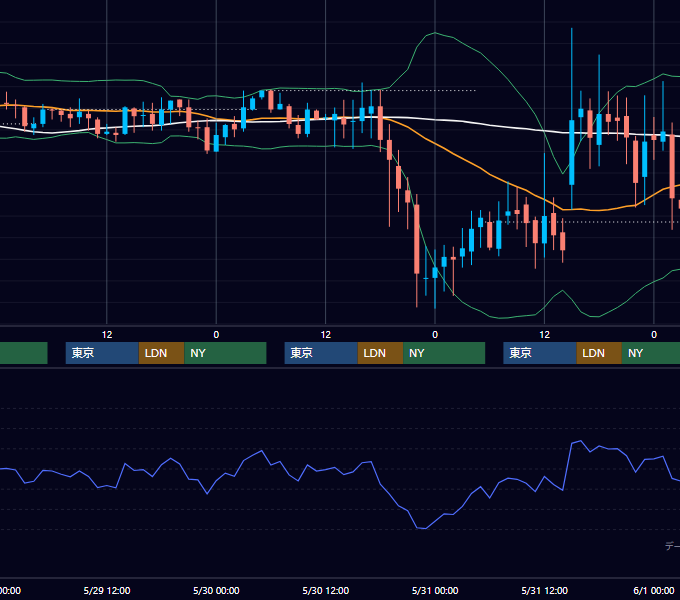Screen dimensions: 680x600
Task: Click the tallest blue candle after 5/31 12:00
Action: [x=572, y=153]
